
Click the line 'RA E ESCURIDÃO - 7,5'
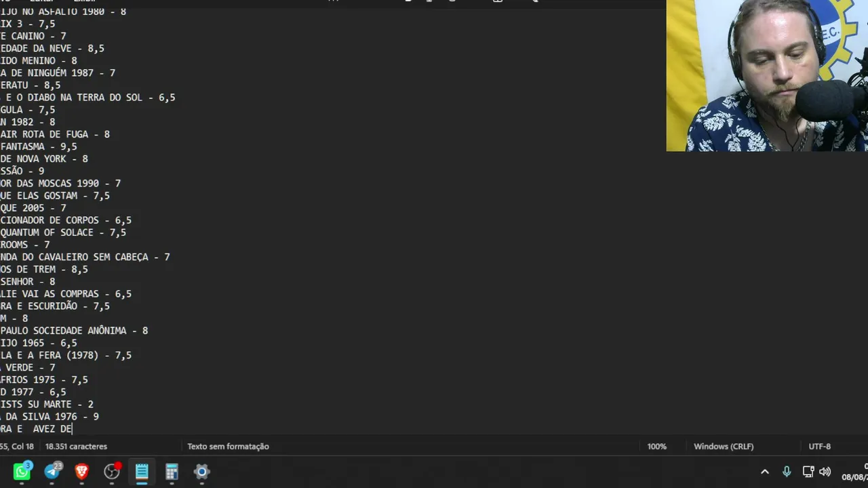[55, 306]
